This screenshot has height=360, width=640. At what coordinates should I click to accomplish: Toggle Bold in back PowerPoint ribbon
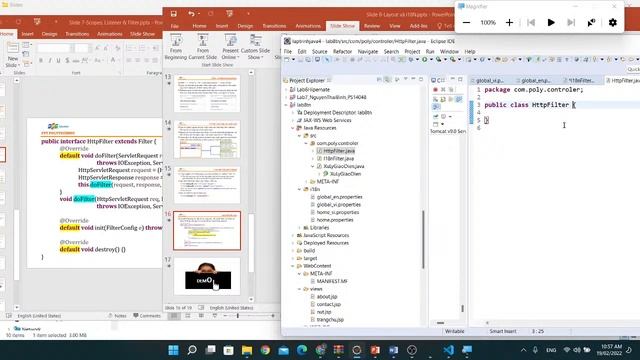[41, 61]
